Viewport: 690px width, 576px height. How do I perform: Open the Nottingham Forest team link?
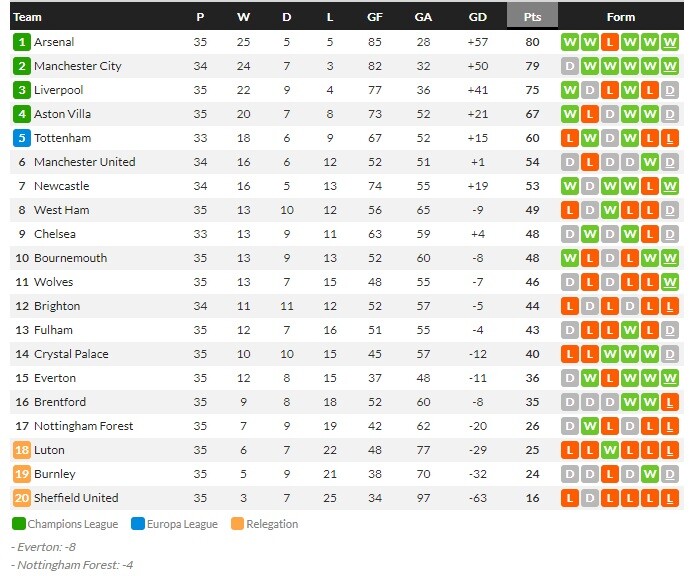point(83,426)
